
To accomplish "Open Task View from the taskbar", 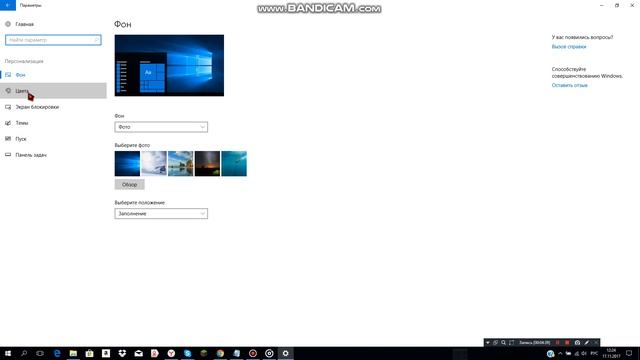I will pyautogui.click(x=40, y=353).
